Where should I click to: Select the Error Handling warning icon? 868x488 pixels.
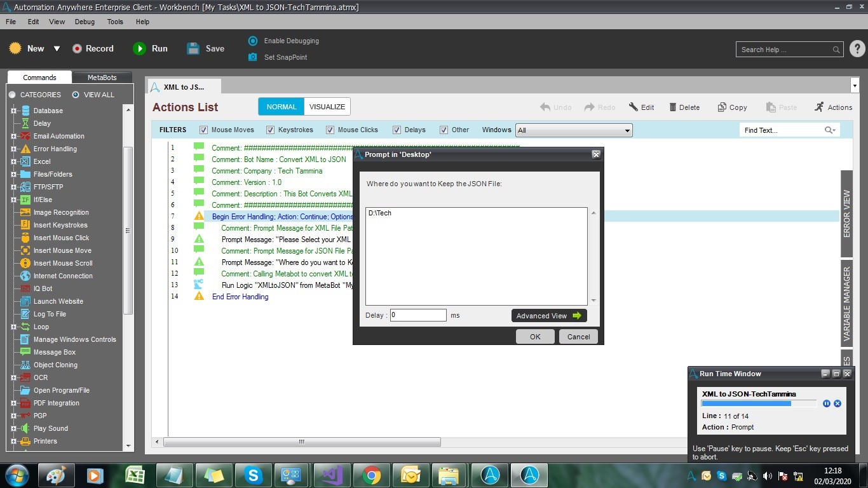coord(25,149)
